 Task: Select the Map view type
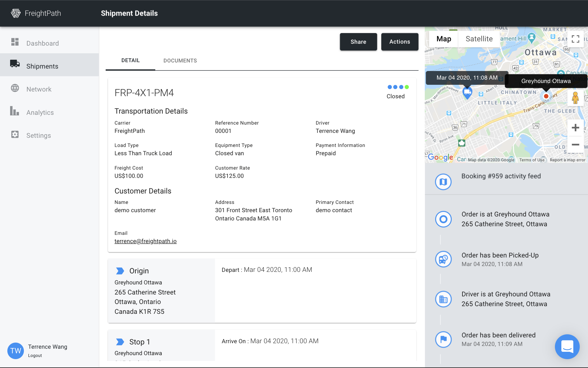click(444, 39)
